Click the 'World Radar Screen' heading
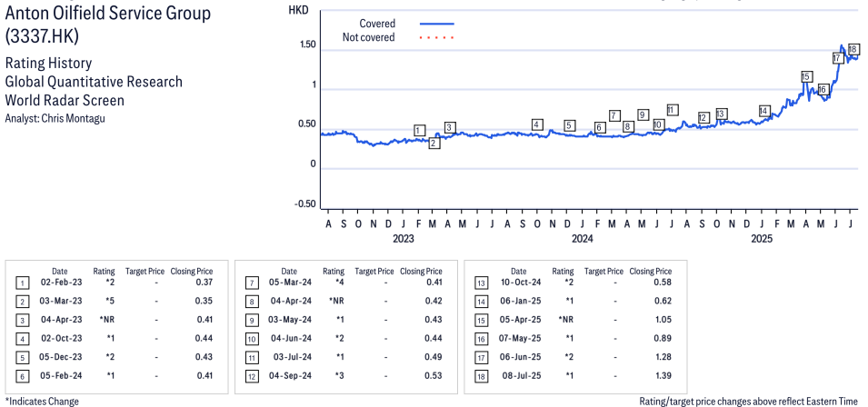Screen dimensions: 868x407 (x=65, y=100)
